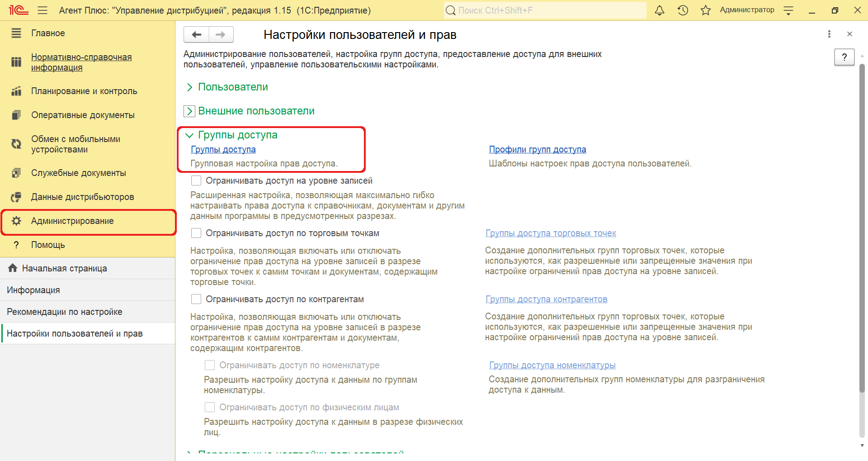Click the search magnifier icon
This screenshot has width=868, height=461.
point(450,10)
